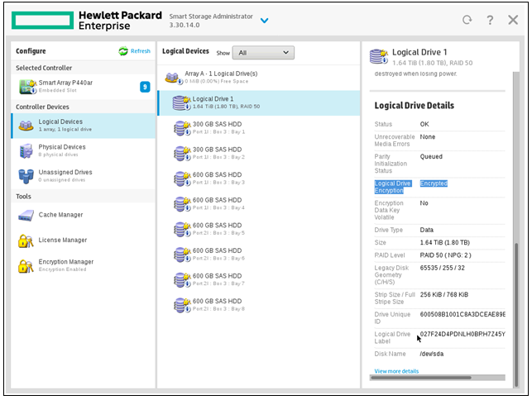Click the blue 9 alerts badge

(145, 87)
